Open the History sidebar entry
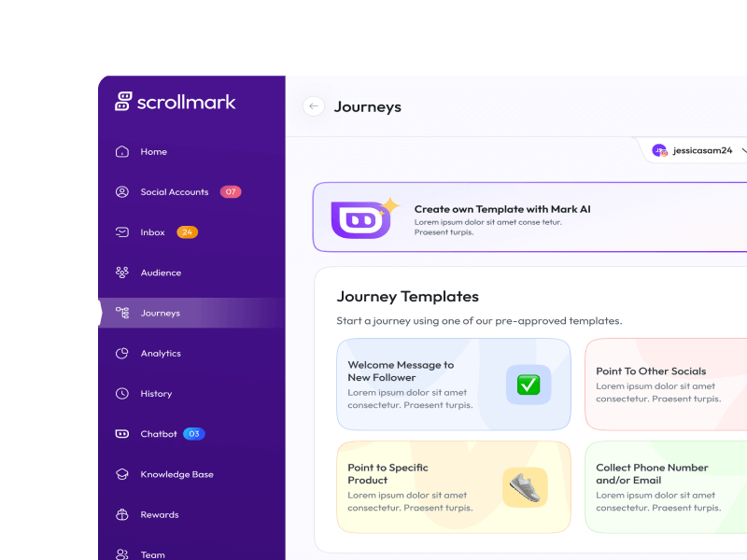The width and height of the screenshot is (747, 560). pyautogui.click(x=191, y=393)
